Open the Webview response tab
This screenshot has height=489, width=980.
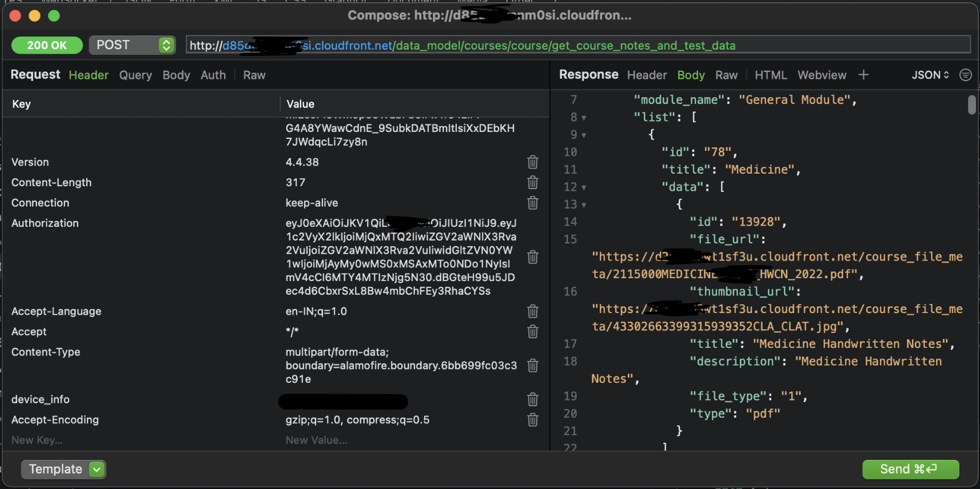pyautogui.click(x=822, y=75)
